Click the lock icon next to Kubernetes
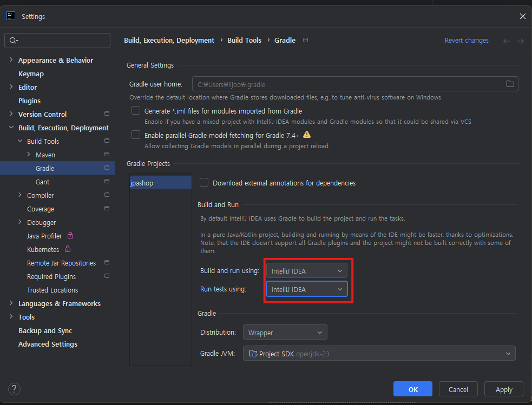 (68, 249)
